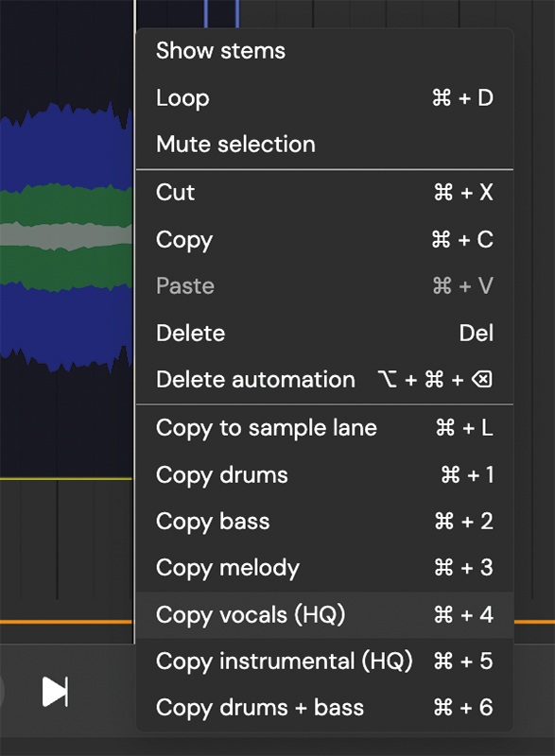
Task: Copy the audio selection
Action: 183,240
